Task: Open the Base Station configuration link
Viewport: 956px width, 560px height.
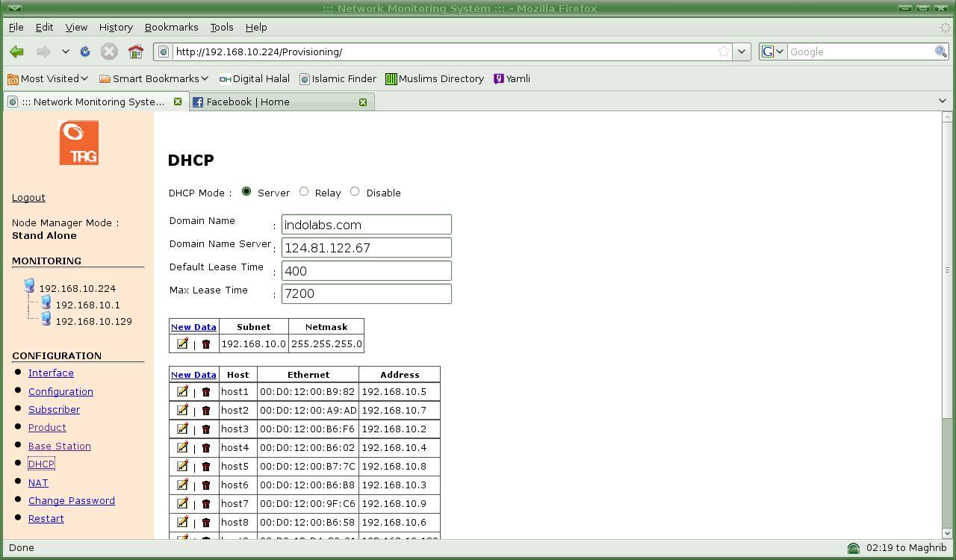Action: [59, 446]
